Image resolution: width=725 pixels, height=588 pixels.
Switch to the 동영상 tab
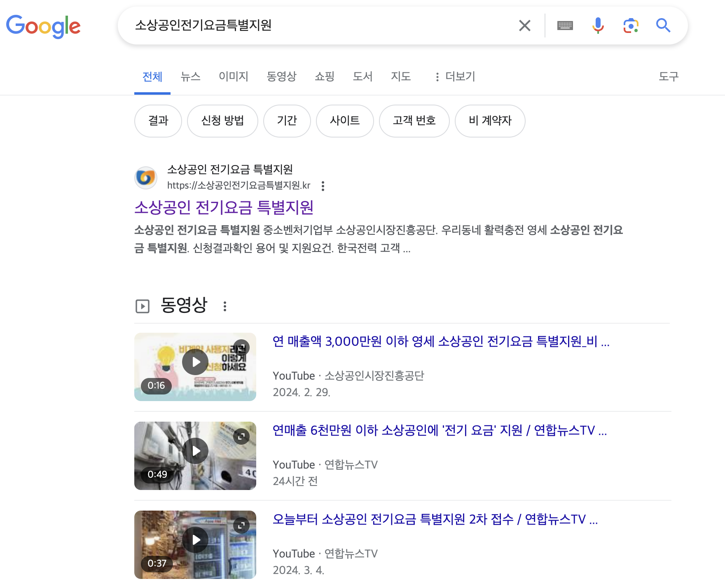(x=281, y=77)
